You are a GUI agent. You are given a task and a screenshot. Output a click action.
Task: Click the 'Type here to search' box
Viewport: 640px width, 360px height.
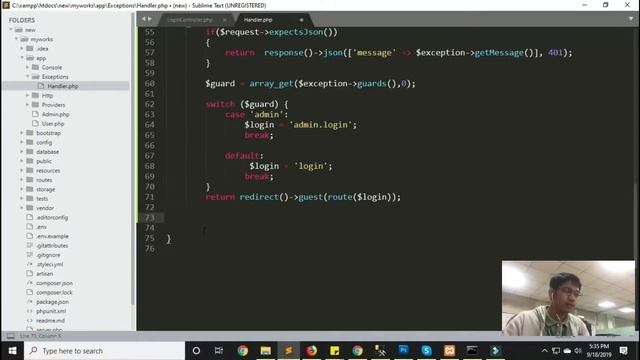[x=105, y=351]
